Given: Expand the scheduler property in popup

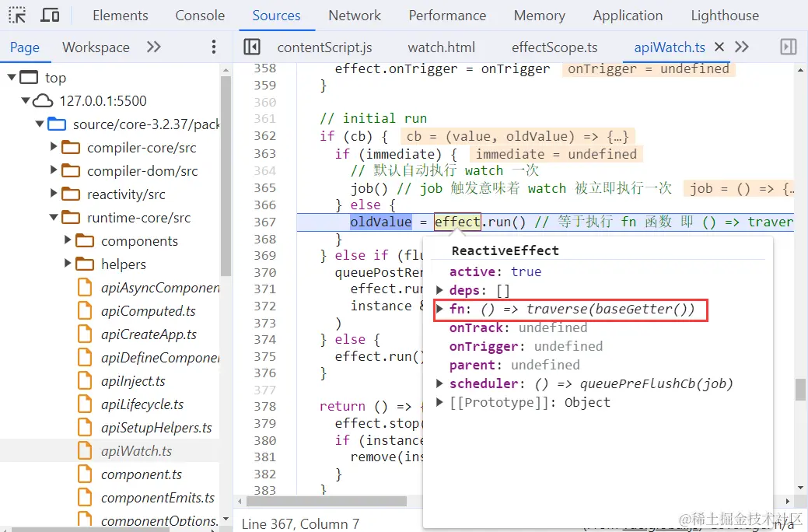Looking at the screenshot, I should pos(439,383).
